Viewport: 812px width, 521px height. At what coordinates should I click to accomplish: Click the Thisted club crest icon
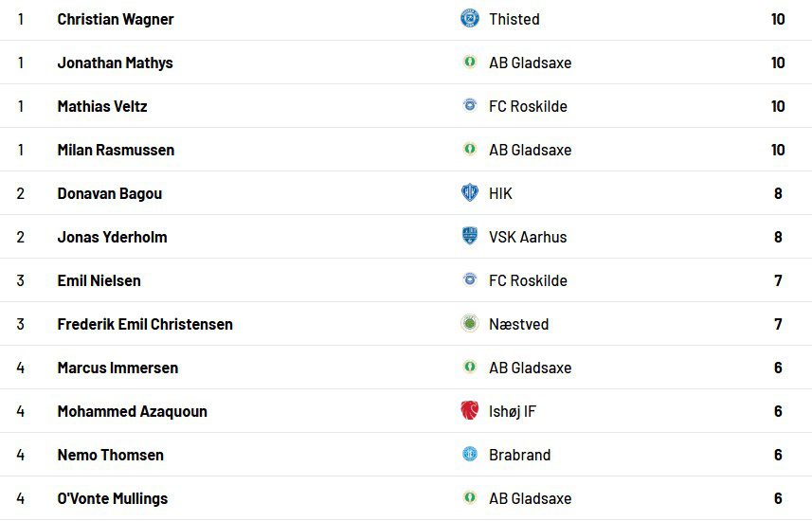(470, 19)
